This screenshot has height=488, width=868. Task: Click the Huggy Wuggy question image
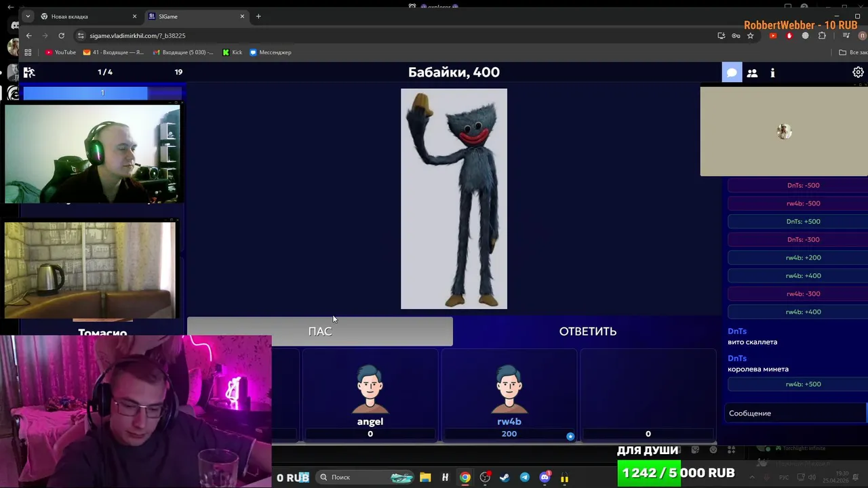tap(454, 199)
